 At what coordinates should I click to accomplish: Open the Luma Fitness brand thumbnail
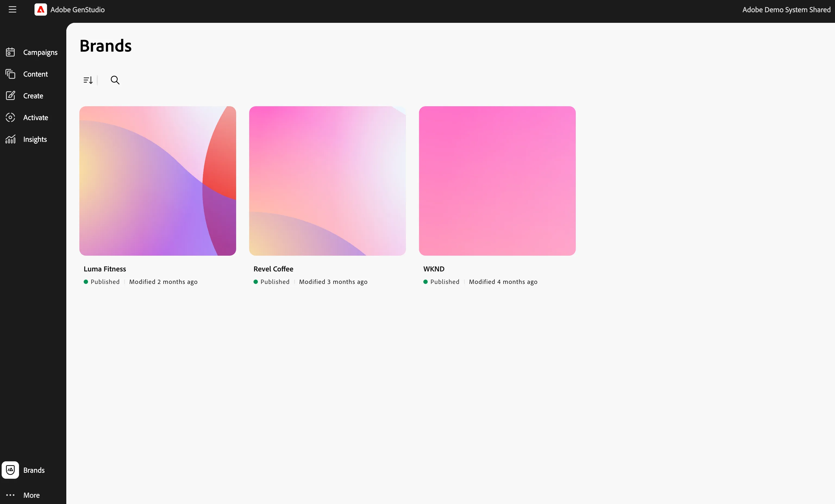(x=158, y=181)
